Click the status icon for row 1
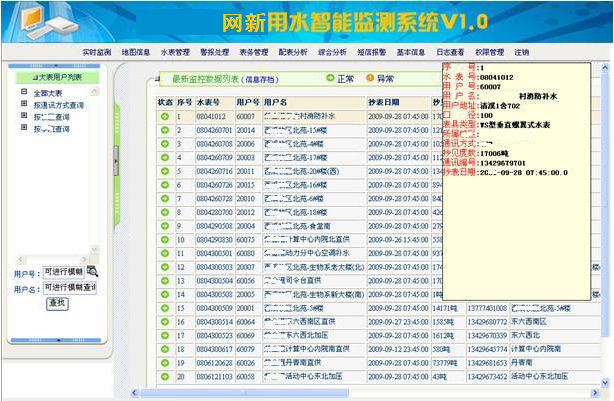This screenshot has height=401, width=614. pos(165,116)
